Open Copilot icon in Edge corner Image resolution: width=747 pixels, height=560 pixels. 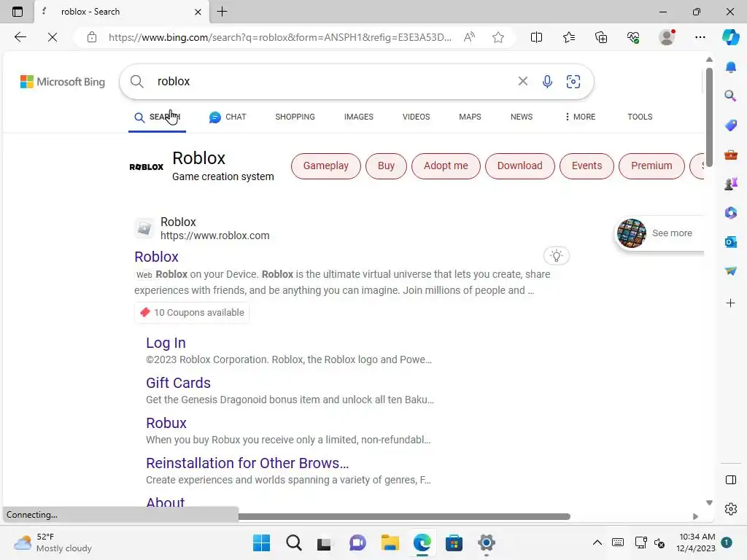pos(730,37)
